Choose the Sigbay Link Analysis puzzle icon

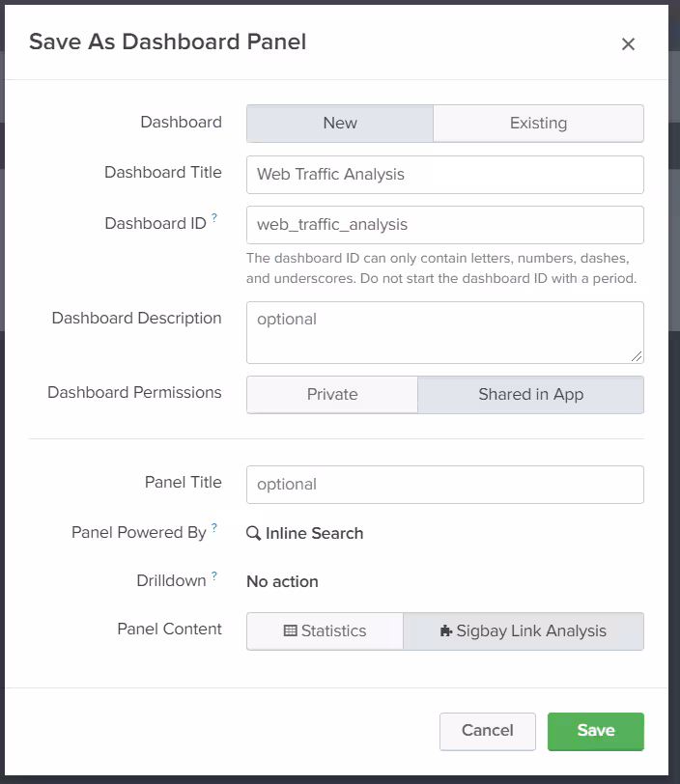tap(445, 631)
